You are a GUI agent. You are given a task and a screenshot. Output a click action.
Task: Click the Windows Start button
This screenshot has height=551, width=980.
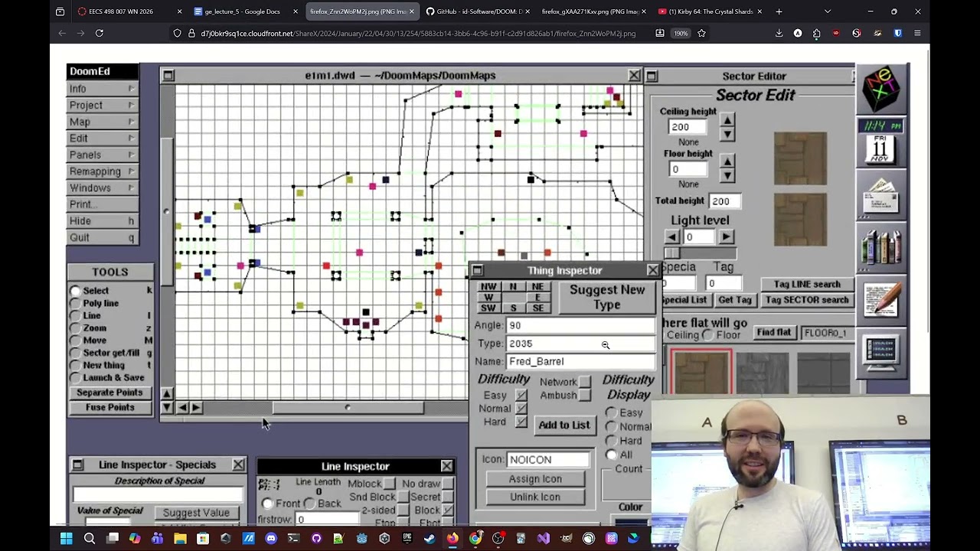[x=67, y=539]
